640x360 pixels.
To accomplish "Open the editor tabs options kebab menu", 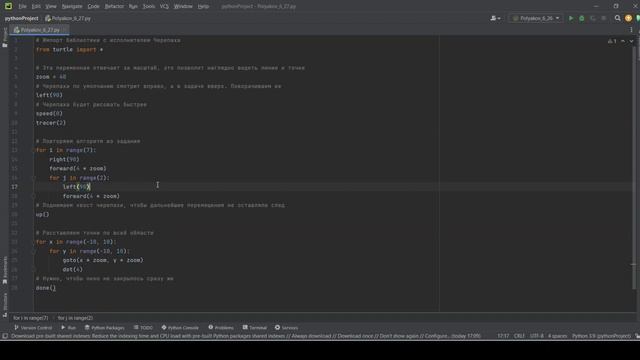I will (x=631, y=30).
